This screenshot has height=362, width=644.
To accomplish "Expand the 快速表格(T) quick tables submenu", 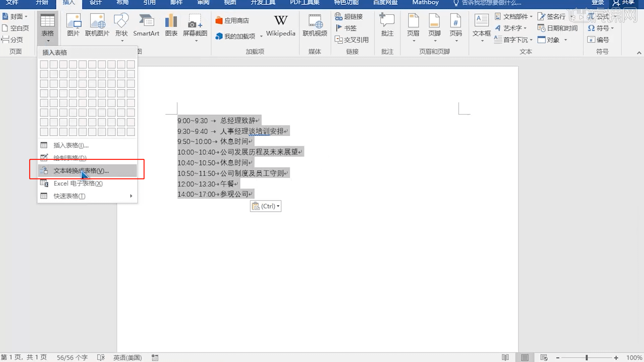I will 87,196.
